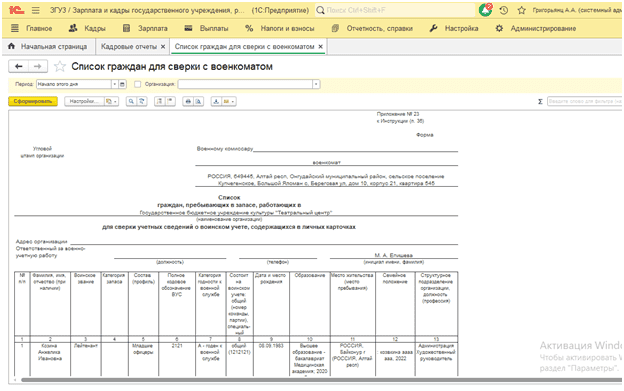624x391 pixels.
Task: Click the collapse all groups icon
Action: click(170, 101)
